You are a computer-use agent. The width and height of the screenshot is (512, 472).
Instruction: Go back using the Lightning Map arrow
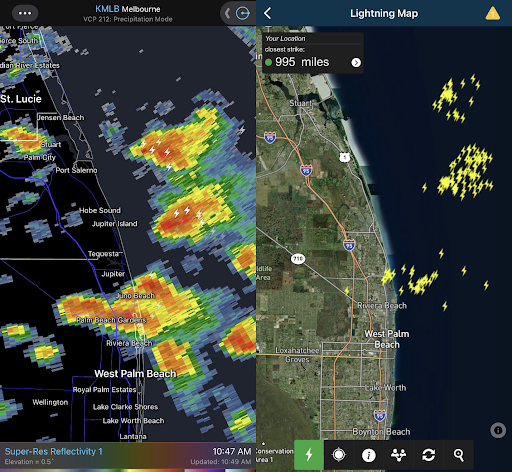click(x=267, y=13)
